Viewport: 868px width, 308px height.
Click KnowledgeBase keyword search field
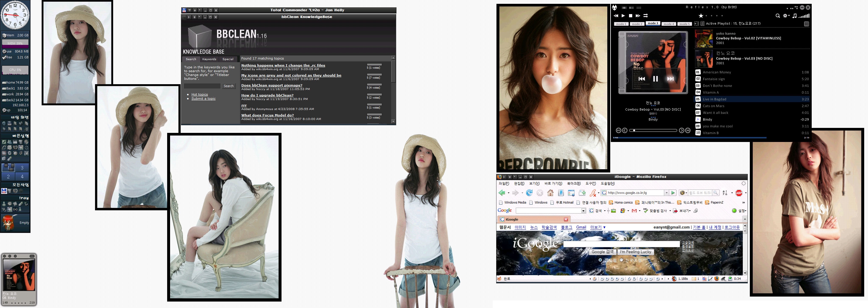click(202, 86)
